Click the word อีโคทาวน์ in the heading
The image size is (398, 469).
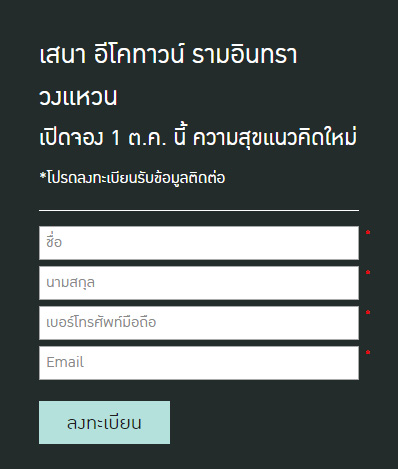139,54
